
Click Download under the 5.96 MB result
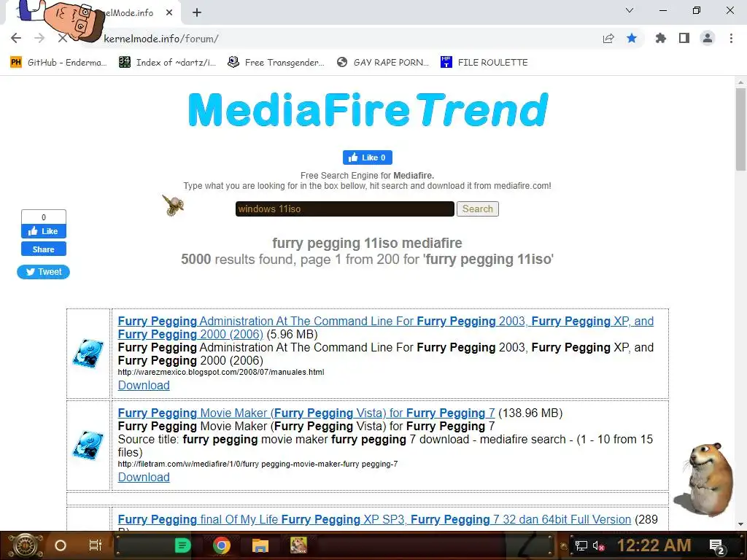click(144, 385)
